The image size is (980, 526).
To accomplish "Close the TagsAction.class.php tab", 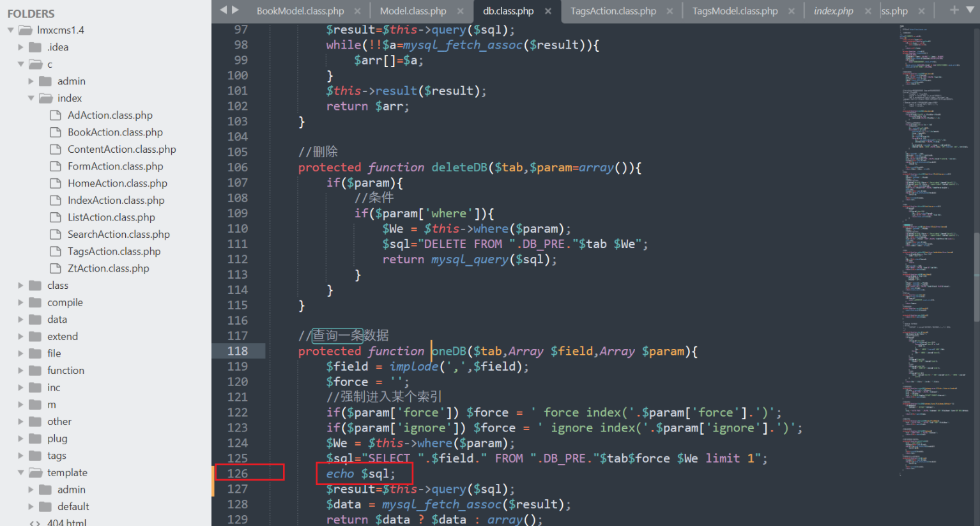I will [670, 11].
